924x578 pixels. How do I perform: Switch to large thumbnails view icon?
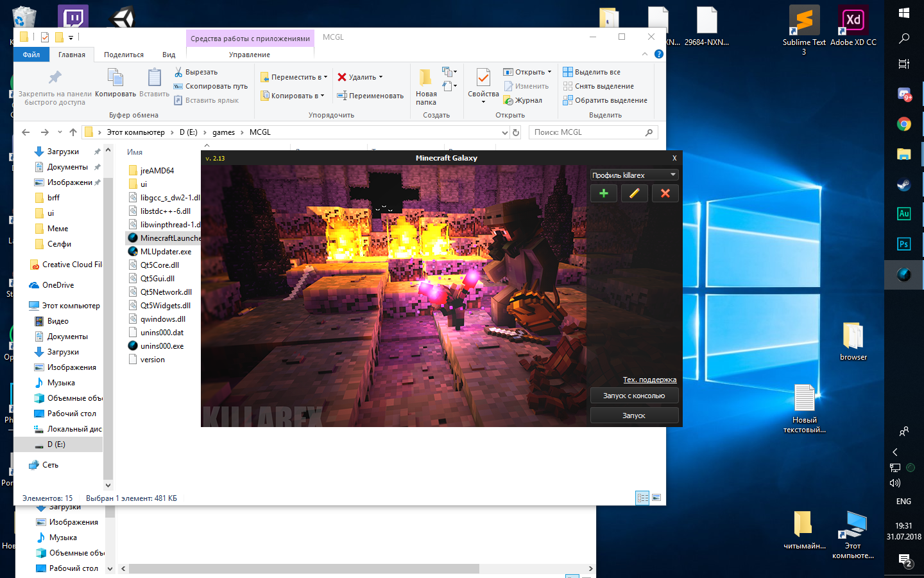point(656,498)
